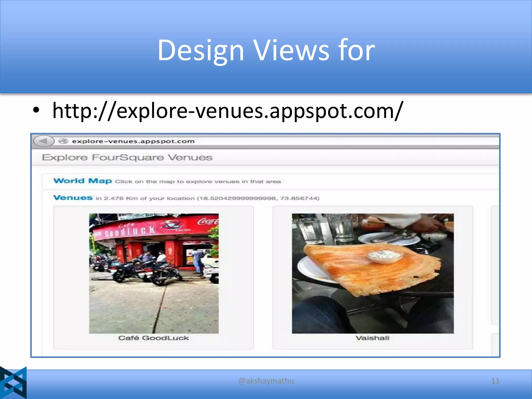This screenshot has height=399, width=532.
Task: Select the partially visible card at bottom right
Action: point(495,344)
